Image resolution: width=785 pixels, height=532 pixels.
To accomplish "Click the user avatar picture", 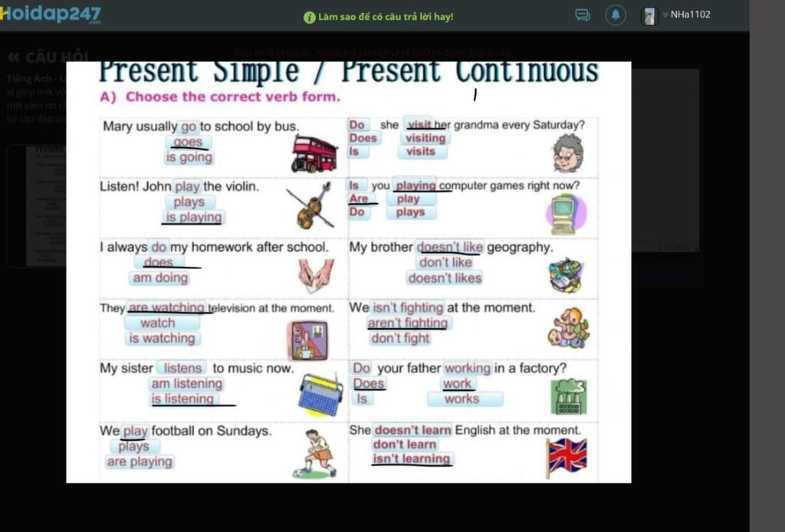I will [x=649, y=16].
